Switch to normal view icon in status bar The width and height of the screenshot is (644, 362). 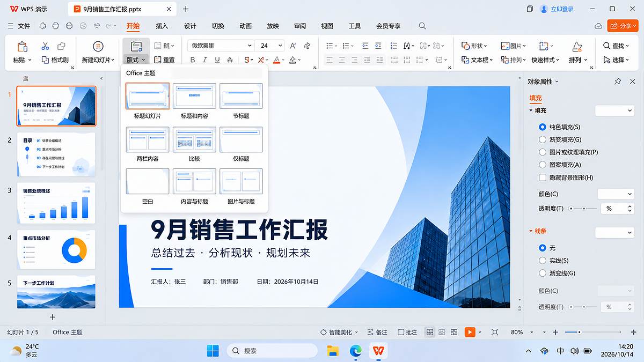[x=430, y=333]
